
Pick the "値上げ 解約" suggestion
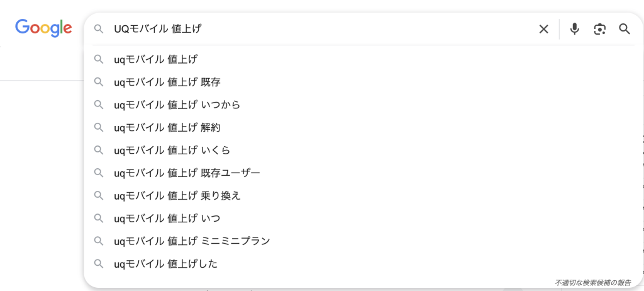point(167,127)
